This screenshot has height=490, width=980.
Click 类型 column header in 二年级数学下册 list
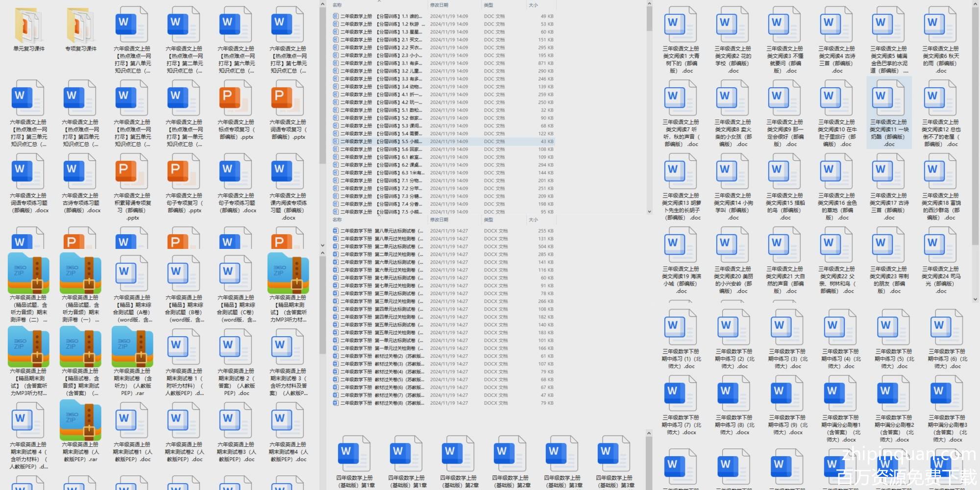click(489, 220)
